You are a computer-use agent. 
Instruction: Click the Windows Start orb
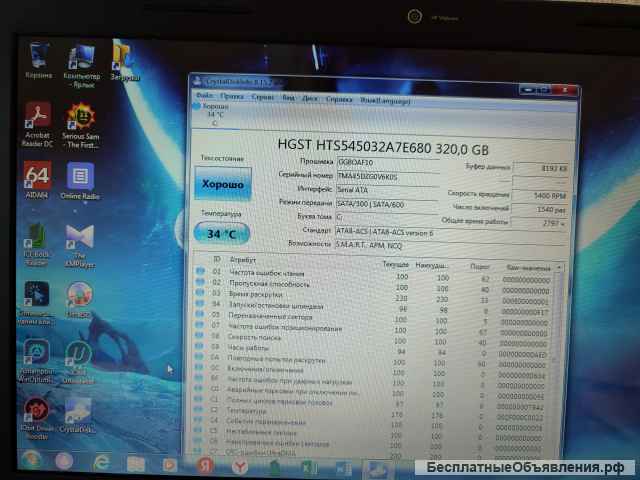tap(31, 460)
